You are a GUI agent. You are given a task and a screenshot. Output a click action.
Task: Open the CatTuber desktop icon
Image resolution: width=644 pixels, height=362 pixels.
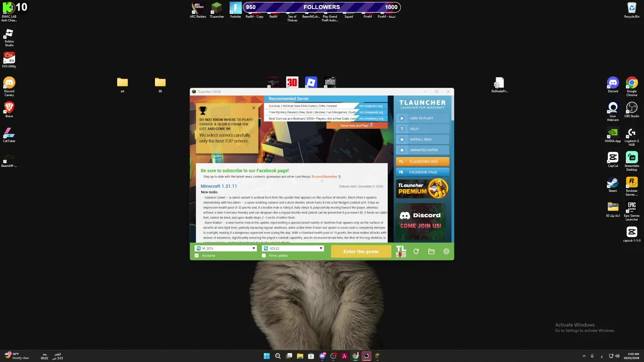[9, 135]
